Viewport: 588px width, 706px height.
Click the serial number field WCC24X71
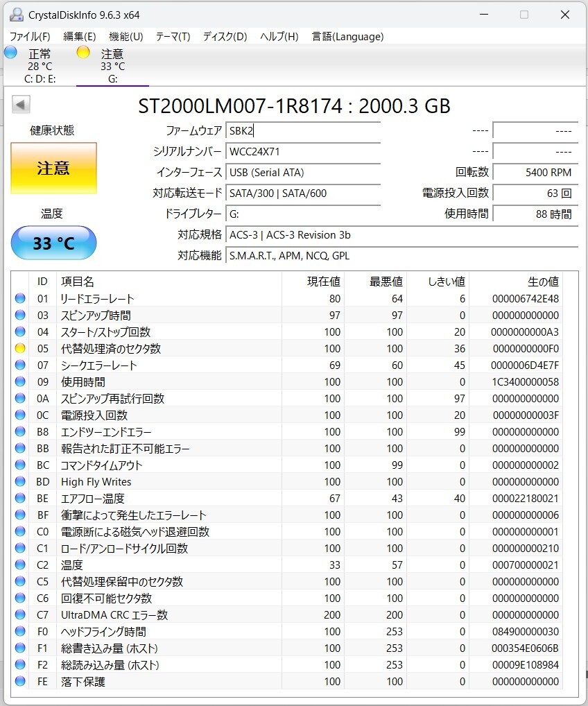[303, 152]
